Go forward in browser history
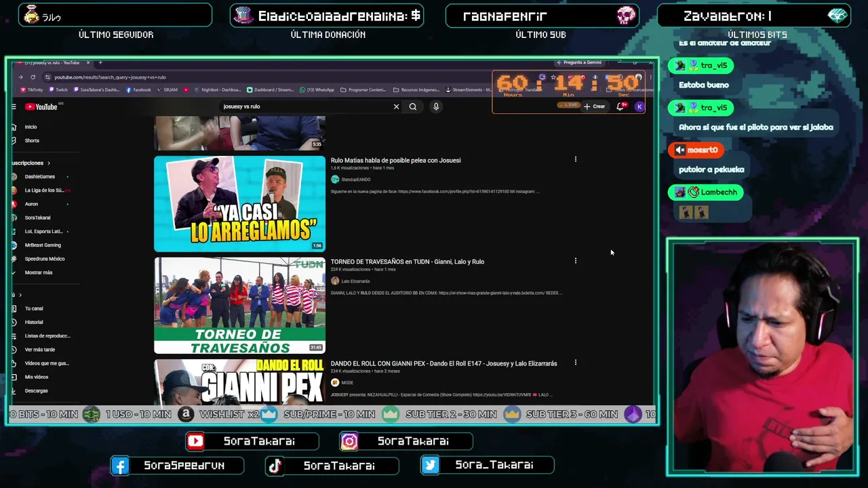The width and height of the screenshot is (868, 488). coord(21,77)
